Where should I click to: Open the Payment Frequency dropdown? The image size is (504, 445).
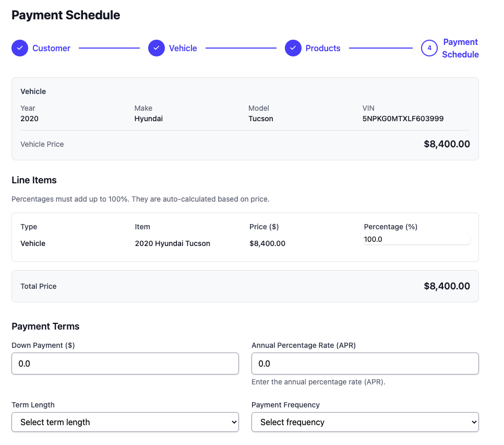point(365,422)
